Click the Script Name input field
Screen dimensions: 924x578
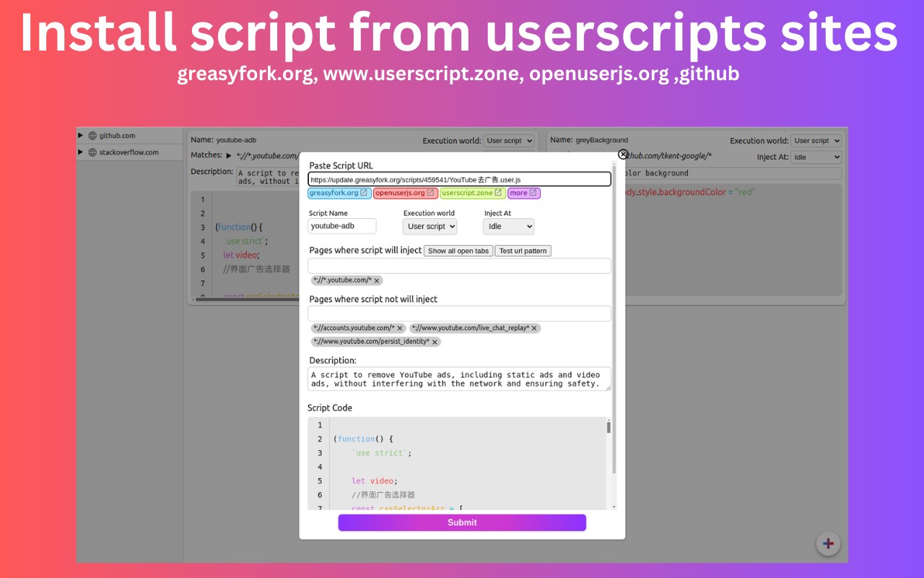click(342, 226)
